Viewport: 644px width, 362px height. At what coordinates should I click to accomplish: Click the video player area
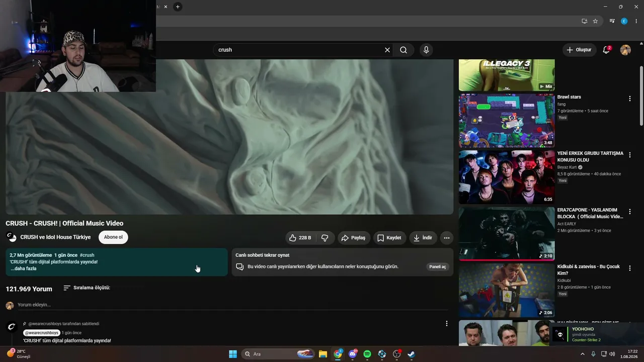coord(229,137)
